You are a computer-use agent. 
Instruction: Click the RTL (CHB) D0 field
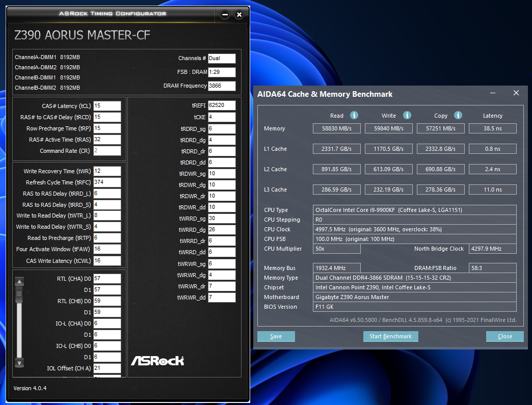pos(107,301)
